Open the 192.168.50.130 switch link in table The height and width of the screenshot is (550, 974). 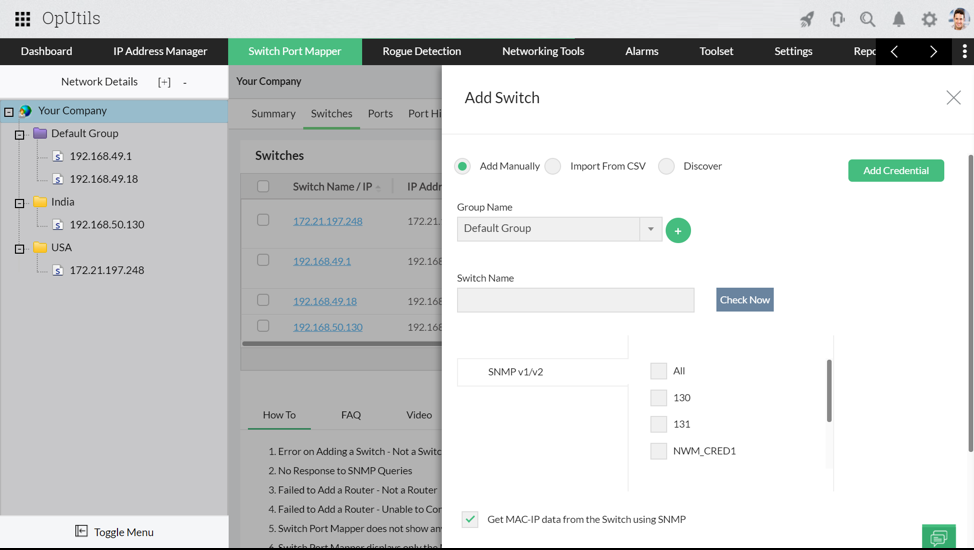pyautogui.click(x=328, y=327)
